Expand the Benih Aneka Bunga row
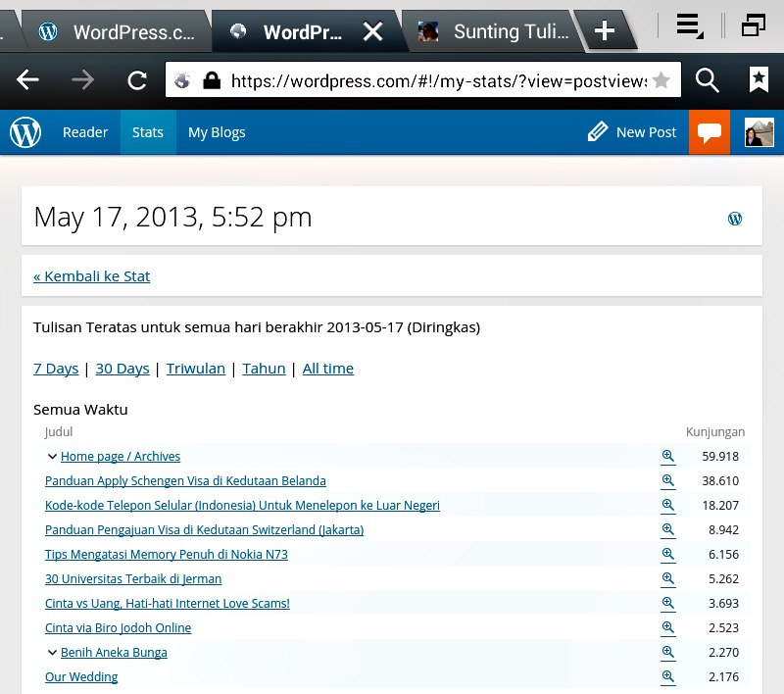 click(x=52, y=653)
